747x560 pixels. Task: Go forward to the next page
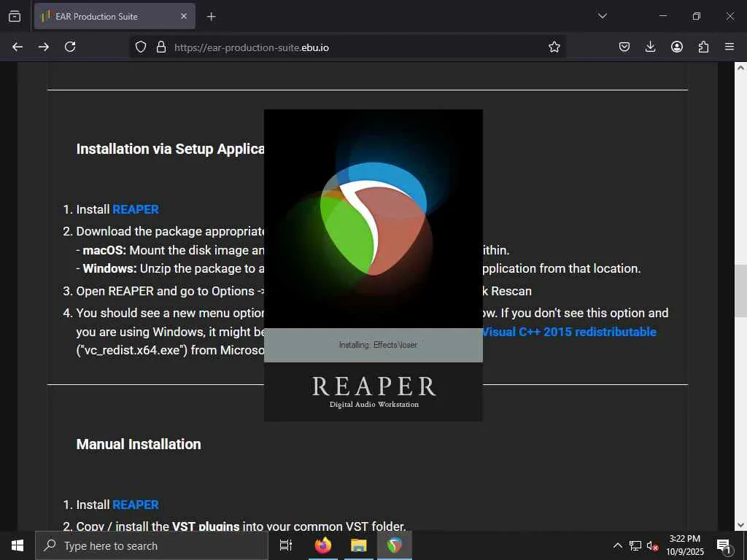click(x=43, y=47)
